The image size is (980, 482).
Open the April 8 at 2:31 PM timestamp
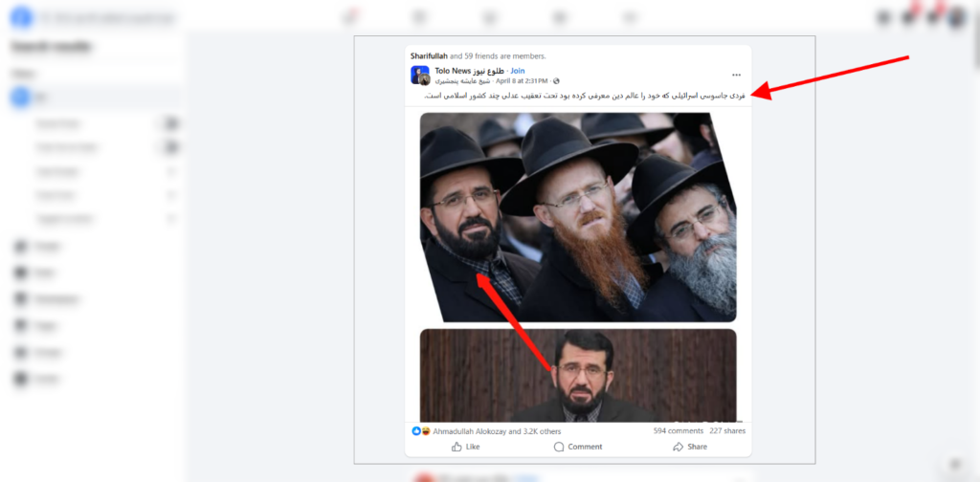point(522,81)
